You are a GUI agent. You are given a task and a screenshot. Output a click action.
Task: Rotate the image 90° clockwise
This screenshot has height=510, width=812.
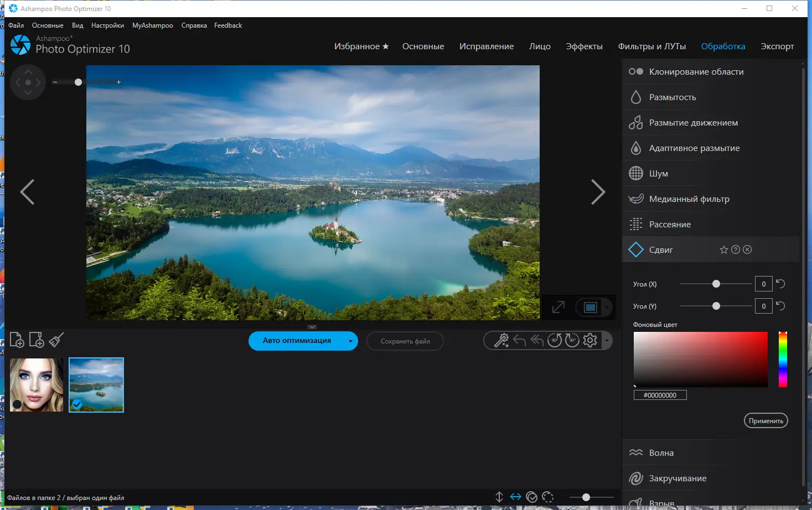(572, 341)
